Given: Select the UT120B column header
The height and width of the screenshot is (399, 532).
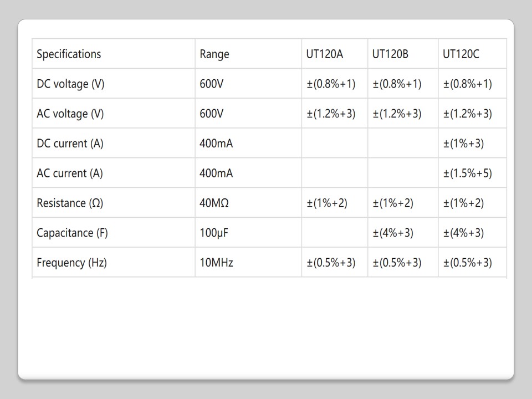Looking at the screenshot, I should point(391,54).
